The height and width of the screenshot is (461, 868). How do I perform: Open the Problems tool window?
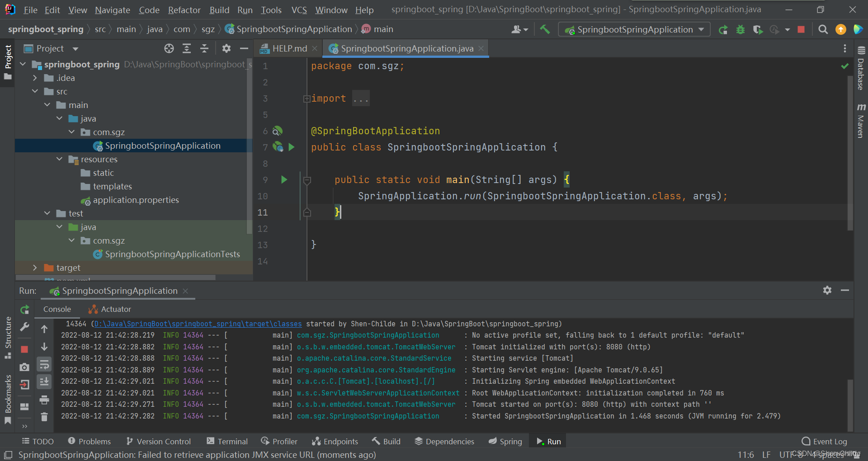pos(89,442)
